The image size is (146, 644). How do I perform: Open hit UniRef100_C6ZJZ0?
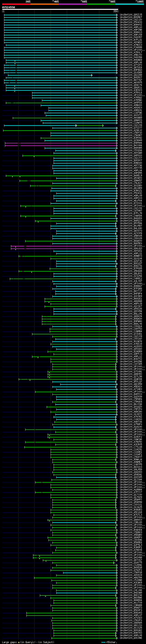[131, 20]
